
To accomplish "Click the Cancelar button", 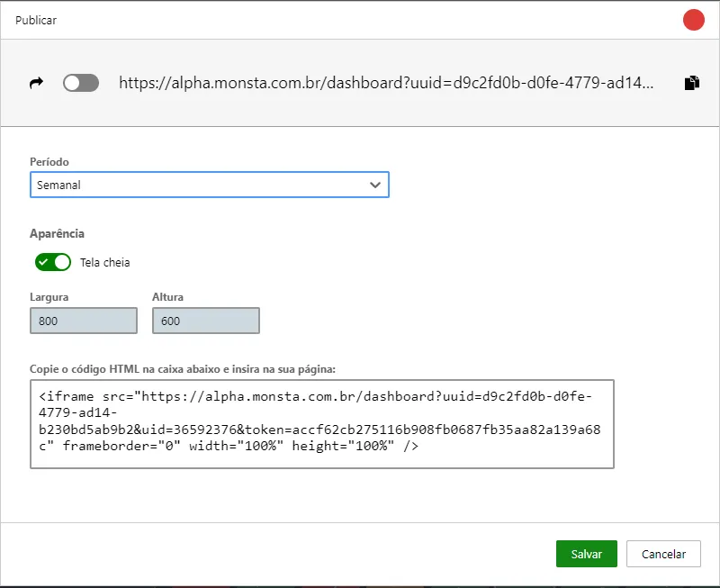I will click(663, 554).
